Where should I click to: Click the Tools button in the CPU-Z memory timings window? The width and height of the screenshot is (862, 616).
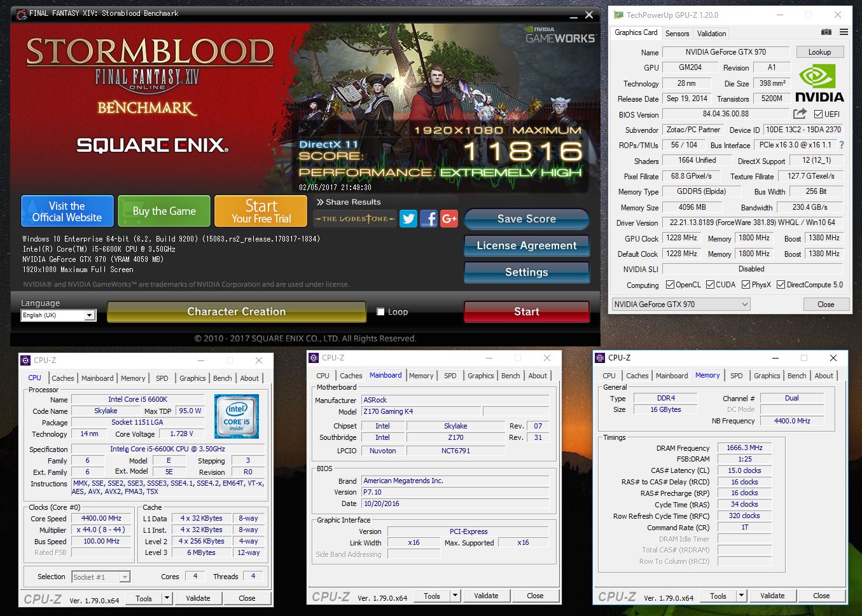[718, 596]
